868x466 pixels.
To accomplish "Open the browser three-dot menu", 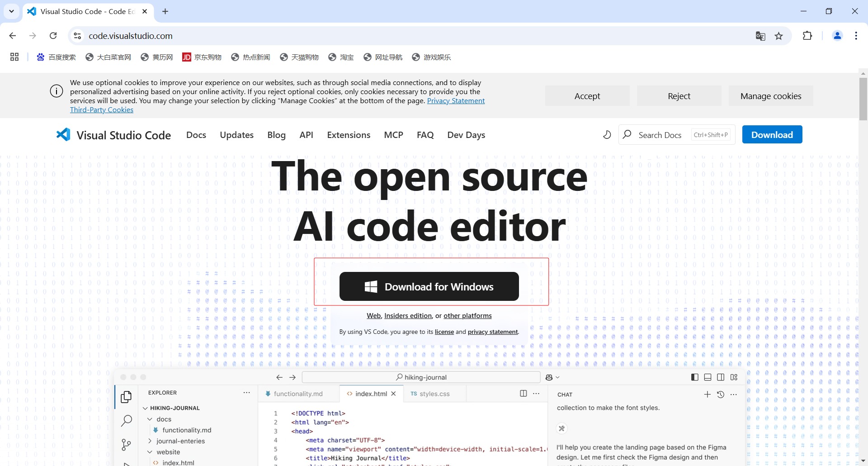I will pos(856,36).
